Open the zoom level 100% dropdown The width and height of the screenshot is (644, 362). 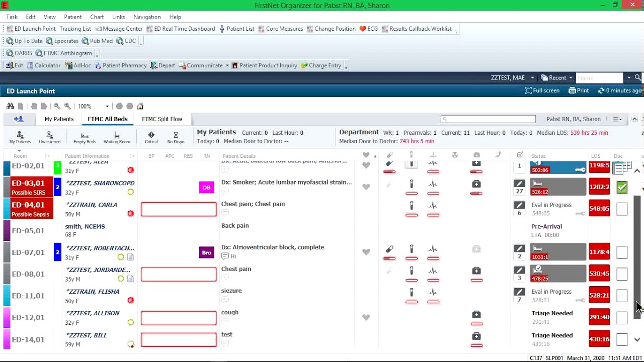click(x=107, y=106)
